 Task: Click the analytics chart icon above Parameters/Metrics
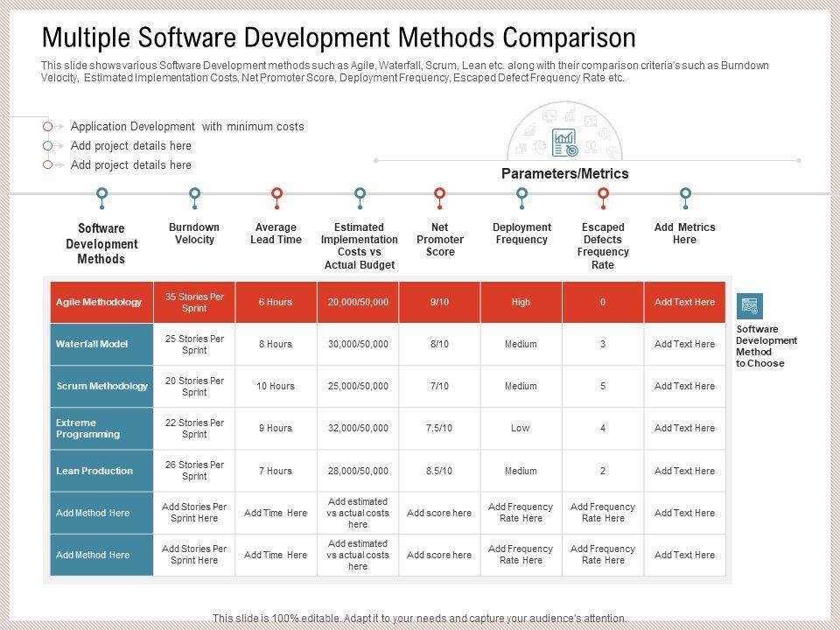click(x=564, y=142)
